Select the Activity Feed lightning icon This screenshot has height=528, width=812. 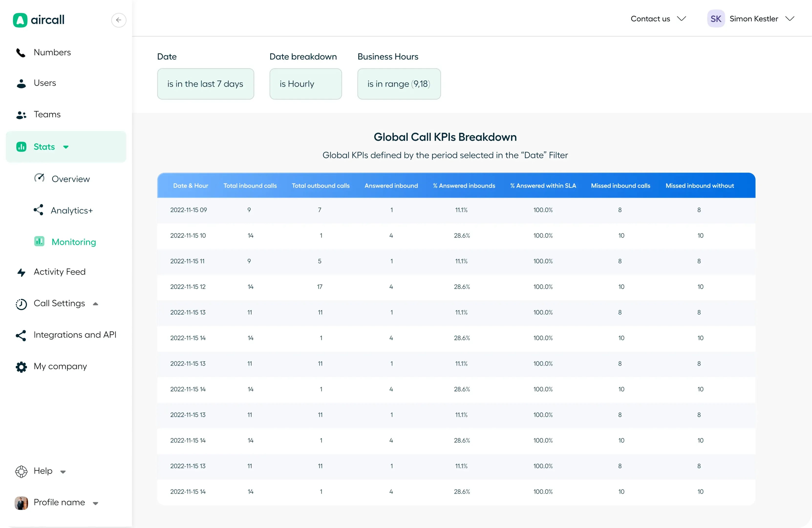point(21,272)
